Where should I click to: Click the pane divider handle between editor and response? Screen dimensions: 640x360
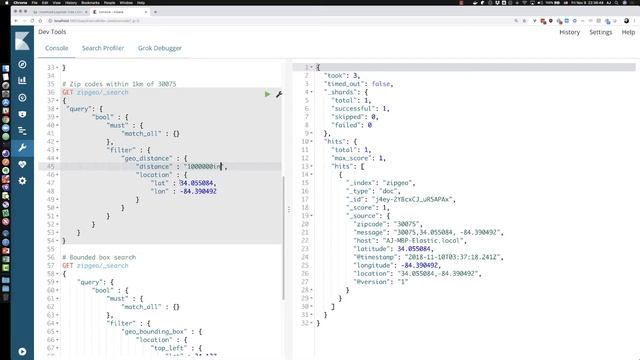coord(289,209)
